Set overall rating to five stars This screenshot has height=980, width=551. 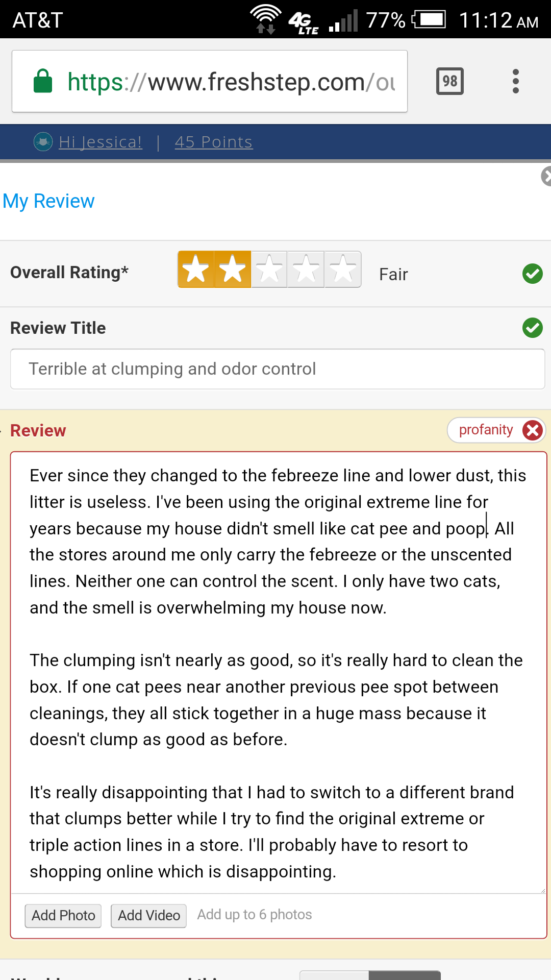[x=343, y=269]
